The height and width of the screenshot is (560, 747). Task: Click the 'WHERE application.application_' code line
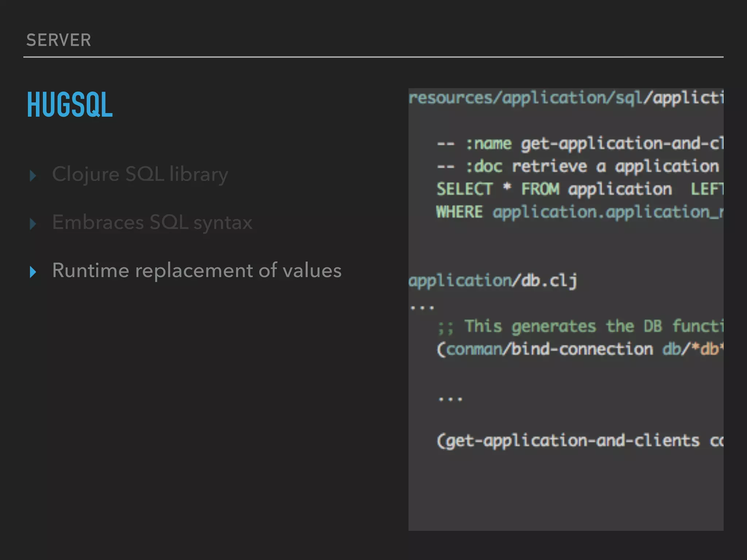[x=580, y=212]
